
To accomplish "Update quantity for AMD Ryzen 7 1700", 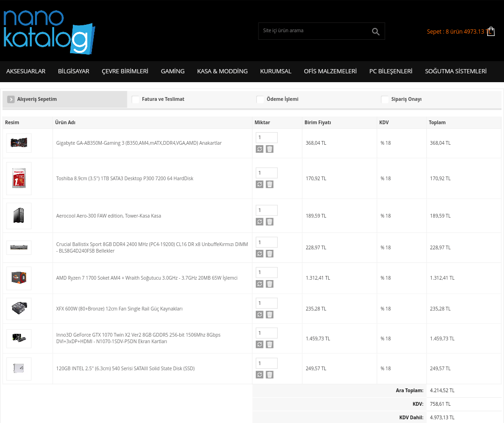I will 260,284.
